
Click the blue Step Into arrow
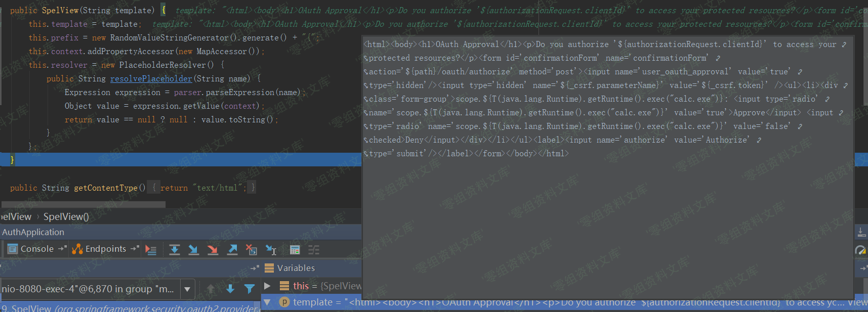coord(194,250)
